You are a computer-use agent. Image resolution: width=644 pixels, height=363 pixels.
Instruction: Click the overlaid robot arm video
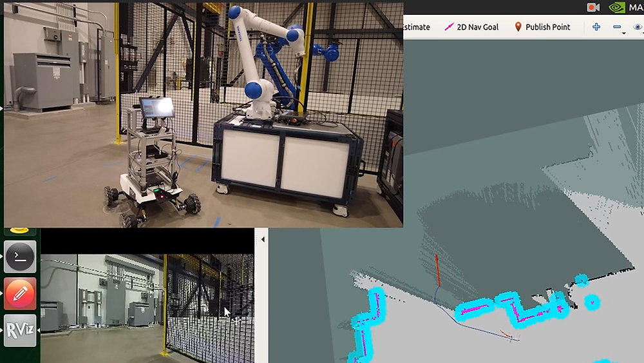click(204, 115)
